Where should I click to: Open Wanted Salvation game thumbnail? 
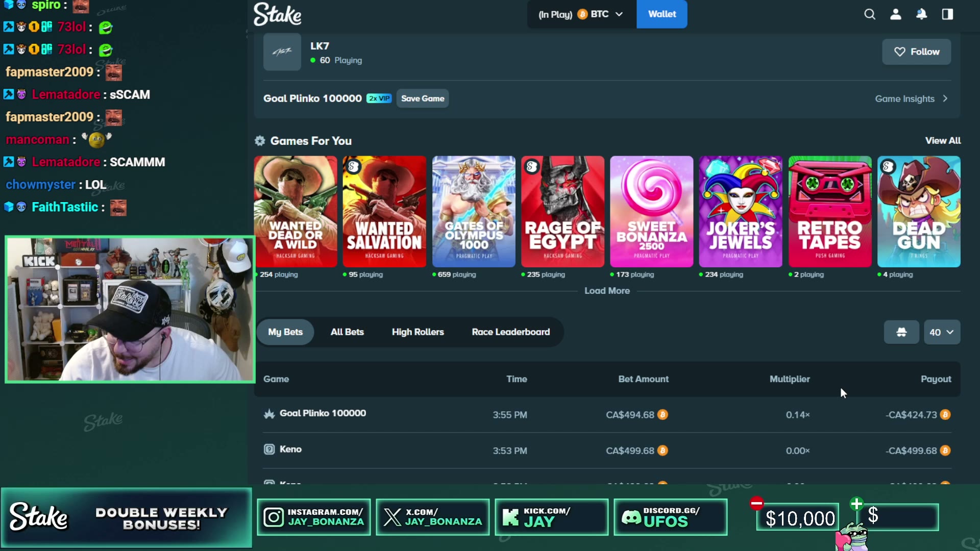coord(384,212)
